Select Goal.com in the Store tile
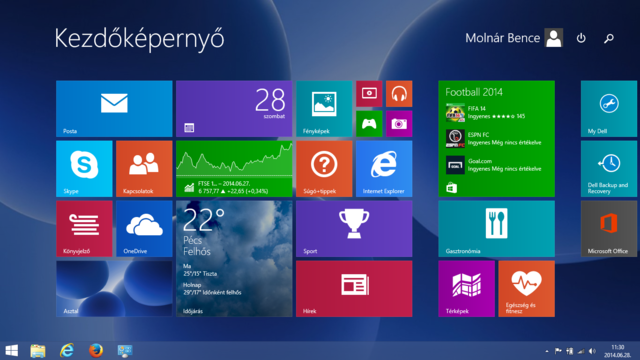The width and height of the screenshot is (640, 360). (x=493, y=165)
